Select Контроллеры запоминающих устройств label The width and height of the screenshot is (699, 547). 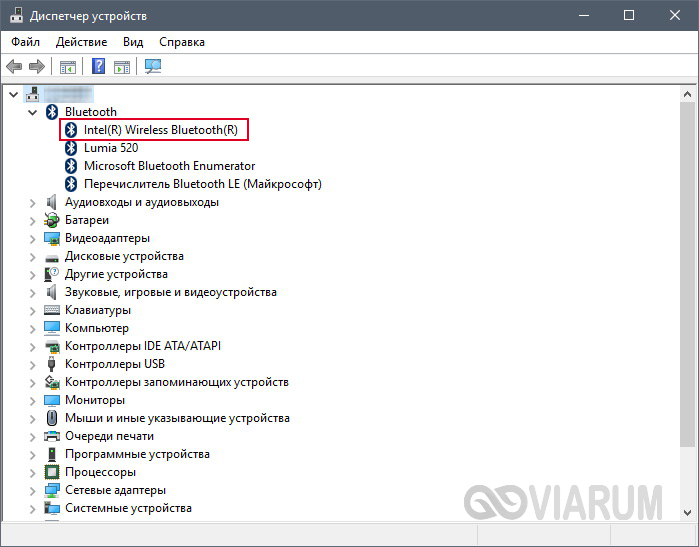177,382
